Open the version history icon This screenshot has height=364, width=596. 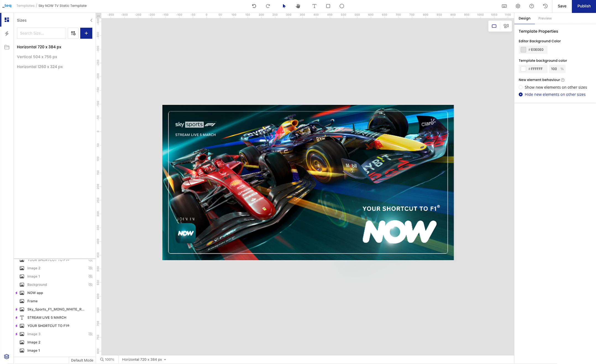click(545, 6)
